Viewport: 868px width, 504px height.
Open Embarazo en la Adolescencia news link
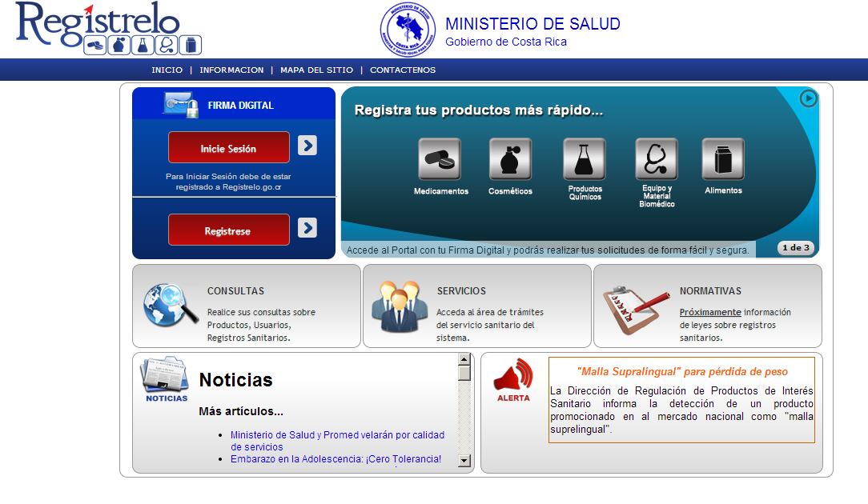pyautogui.click(x=336, y=459)
